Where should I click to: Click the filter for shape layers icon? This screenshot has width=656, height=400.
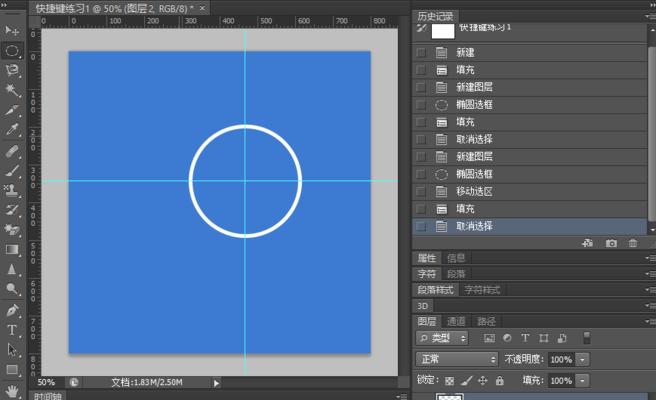pyautogui.click(x=543, y=338)
